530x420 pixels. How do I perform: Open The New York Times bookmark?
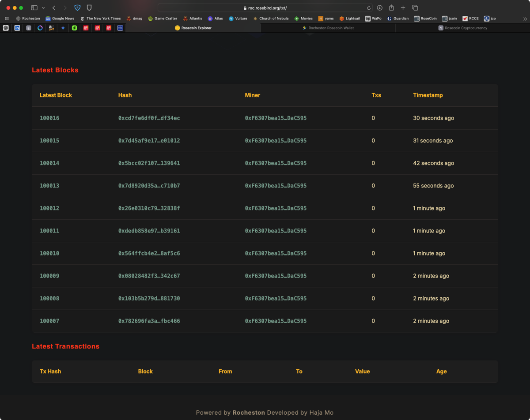(x=100, y=19)
